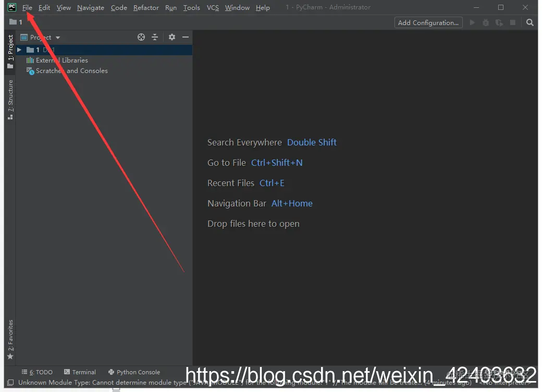Open the Tools menu
This screenshot has height=392, width=542.
(x=191, y=8)
